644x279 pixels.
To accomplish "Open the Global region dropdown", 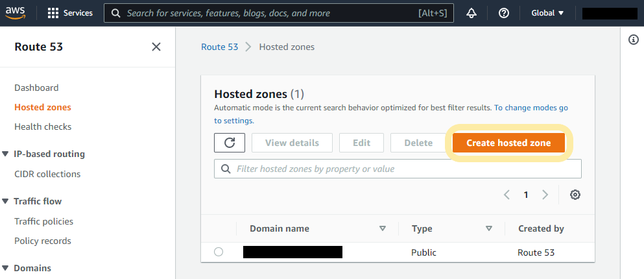I will coord(547,13).
